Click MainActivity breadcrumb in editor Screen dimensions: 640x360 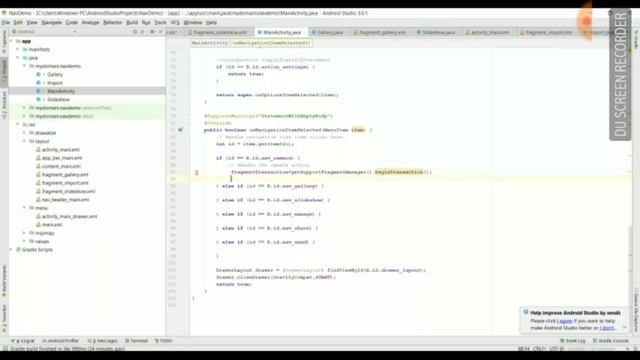point(210,43)
